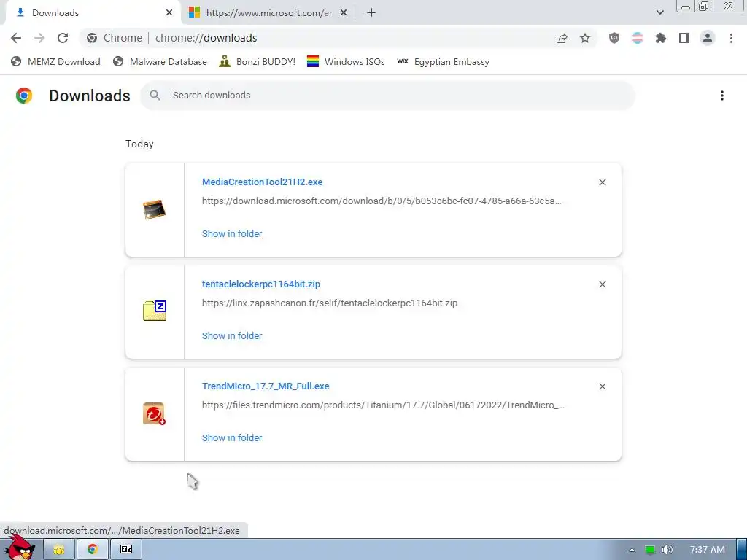Toggle the side panel icon
This screenshot has height=560, width=747.
[684, 38]
